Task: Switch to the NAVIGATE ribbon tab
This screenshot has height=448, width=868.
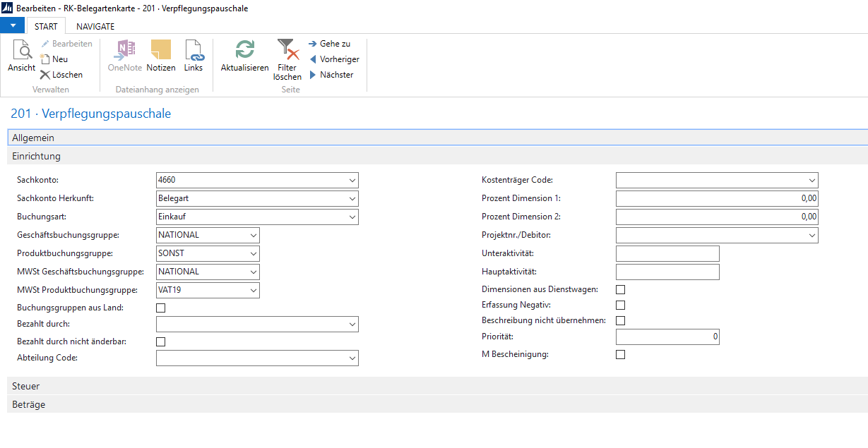Action: [x=95, y=26]
